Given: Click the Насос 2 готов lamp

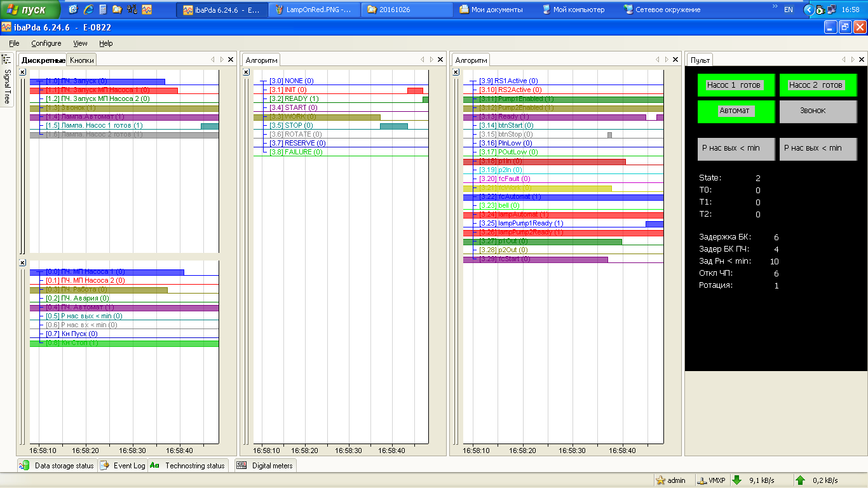Looking at the screenshot, I should pos(818,85).
